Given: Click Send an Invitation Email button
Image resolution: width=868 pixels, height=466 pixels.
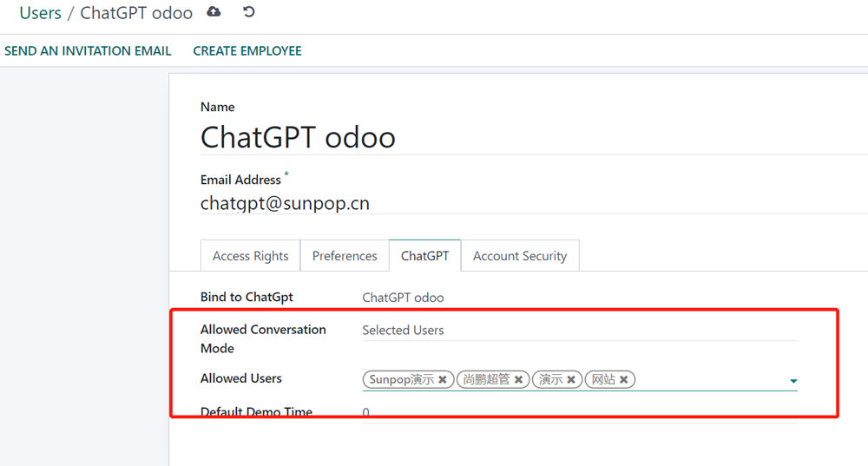Looking at the screenshot, I should coord(88,51).
